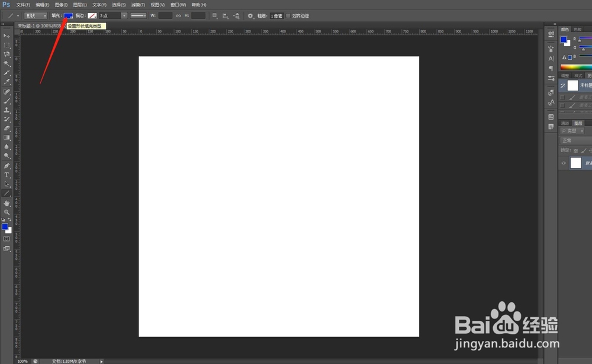Open shape stroke color swatch
The image size is (592, 364).
click(92, 16)
